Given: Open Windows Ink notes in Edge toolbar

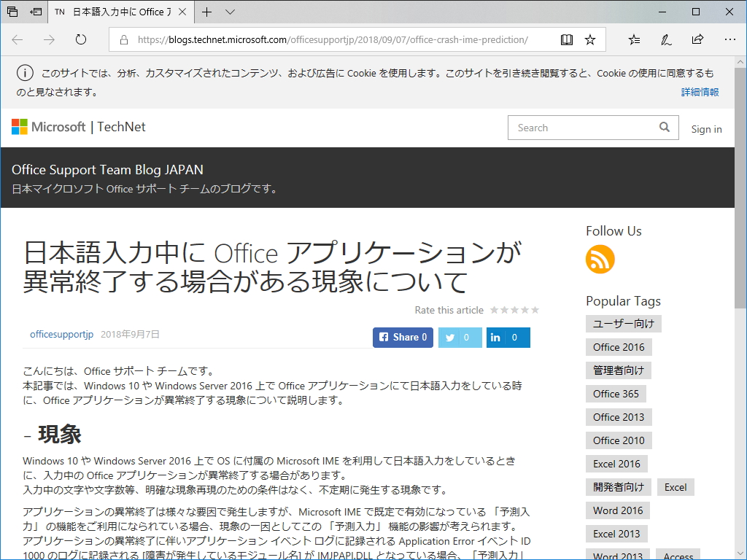Looking at the screenshot, I should pos(665,39).
